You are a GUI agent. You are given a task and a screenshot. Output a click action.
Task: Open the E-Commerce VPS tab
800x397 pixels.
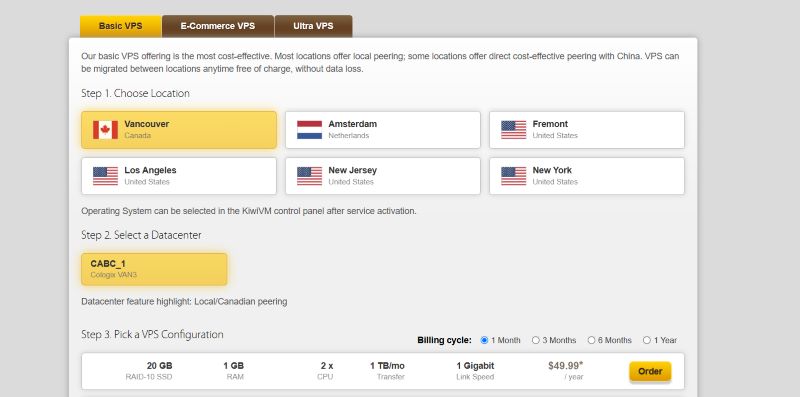pos(218,26)
